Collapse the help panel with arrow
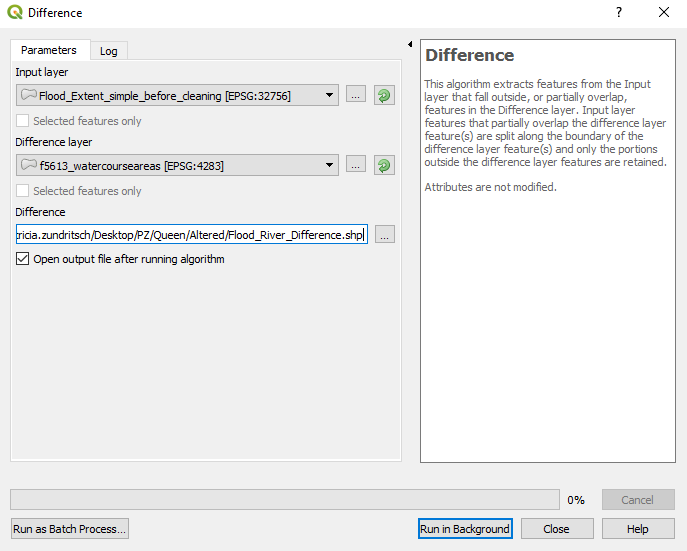687x551 pixels. [410, 45]
